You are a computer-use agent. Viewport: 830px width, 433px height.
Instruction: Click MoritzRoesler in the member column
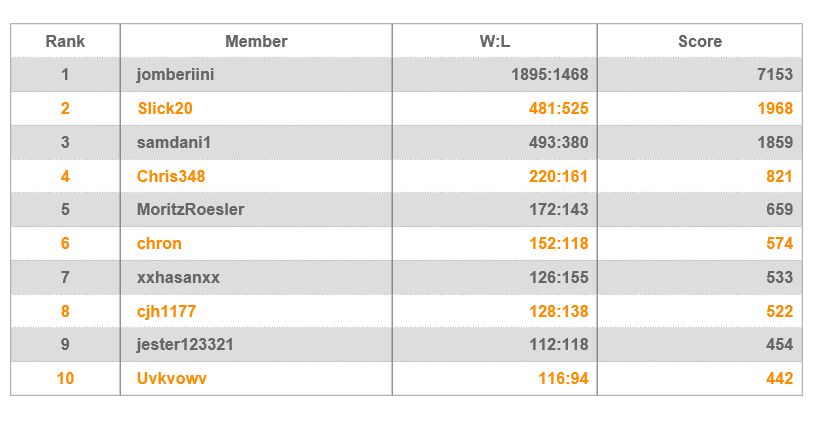(191, 210)
